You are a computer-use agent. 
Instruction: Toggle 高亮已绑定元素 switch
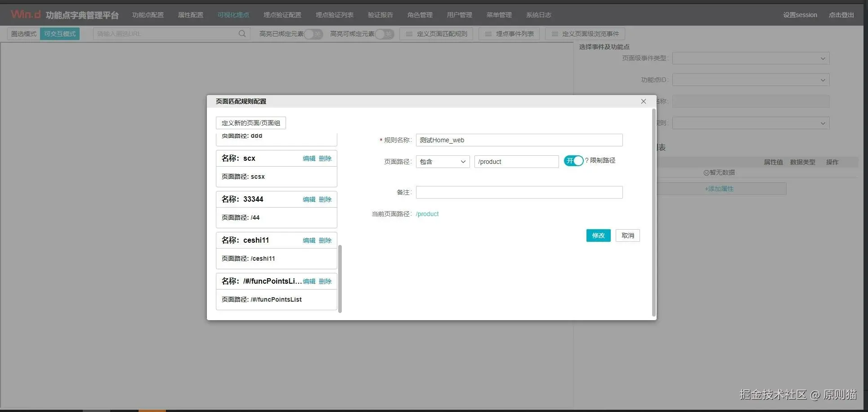(313, 34)
